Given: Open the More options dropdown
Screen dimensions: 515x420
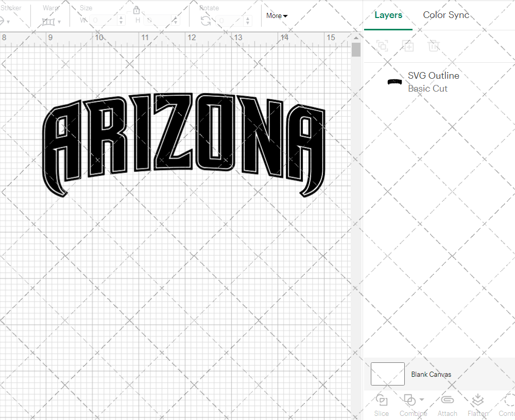Looking at the screenshot, I should point(277,16).
